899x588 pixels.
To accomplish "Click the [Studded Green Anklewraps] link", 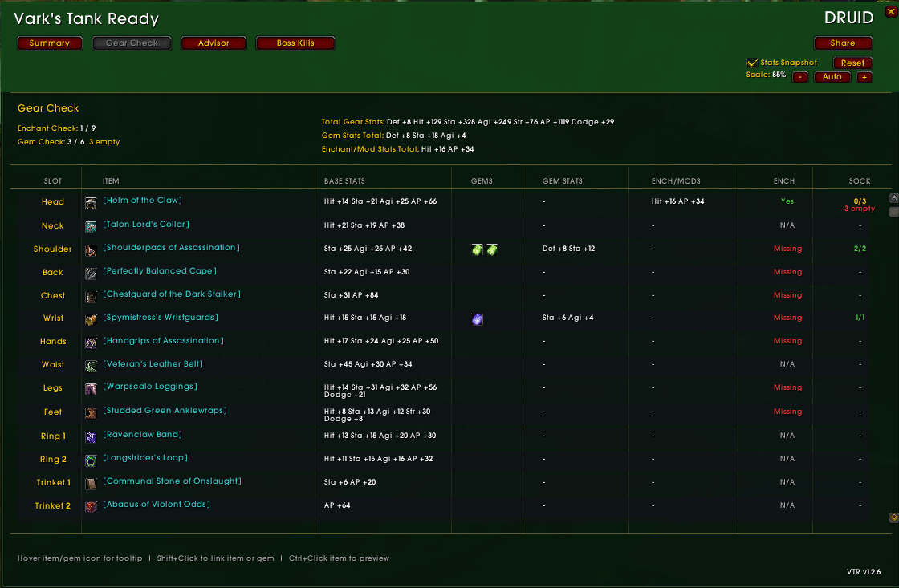I will (x=165, y=411).
